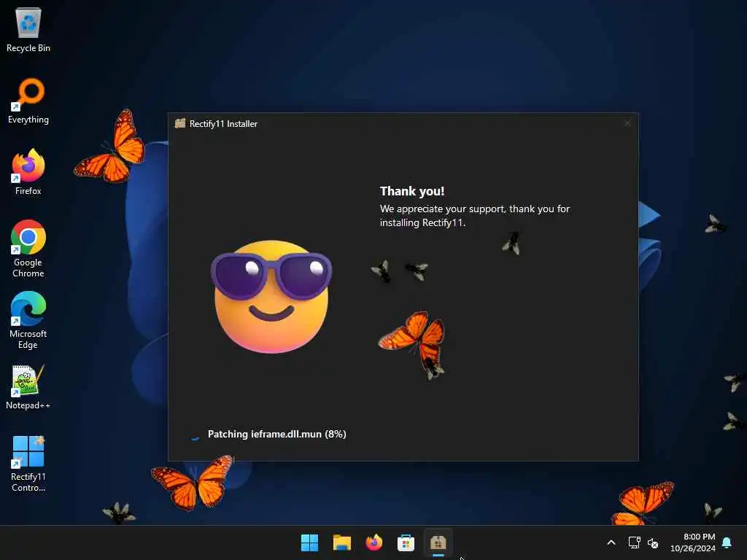Image resolution: width=747 pixels, height=560 pixels.
Task: Select the Rectify11 Installer taskbar icon
Action: click(x=438, y=542)
